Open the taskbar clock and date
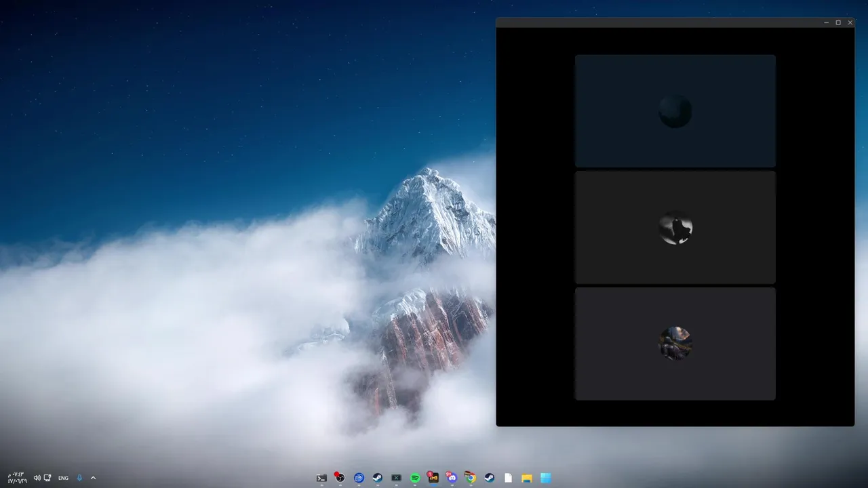Viewport: 868px width, 488px height. coord(17,477)
